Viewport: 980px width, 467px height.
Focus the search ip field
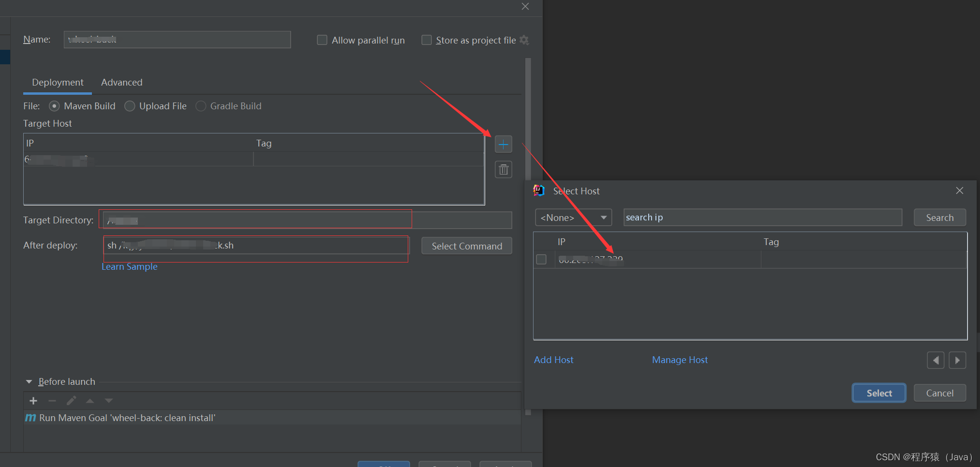[763, 218]
